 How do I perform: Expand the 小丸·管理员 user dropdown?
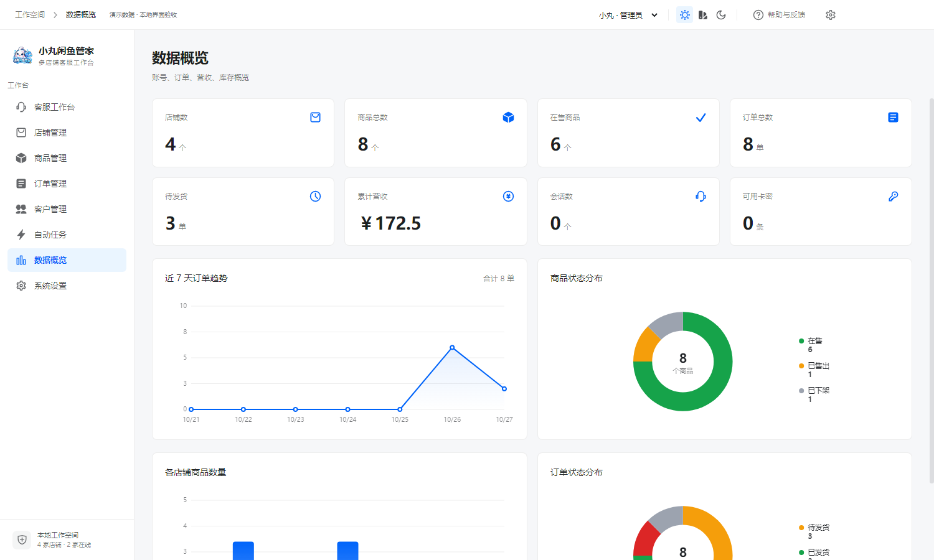(628, 15)
